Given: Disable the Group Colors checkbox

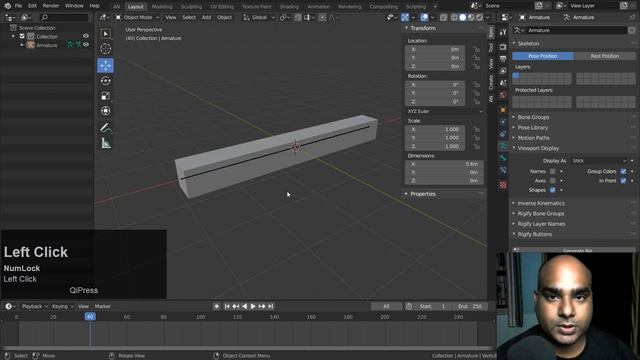Looking at the screenshot, I should 623,171.
